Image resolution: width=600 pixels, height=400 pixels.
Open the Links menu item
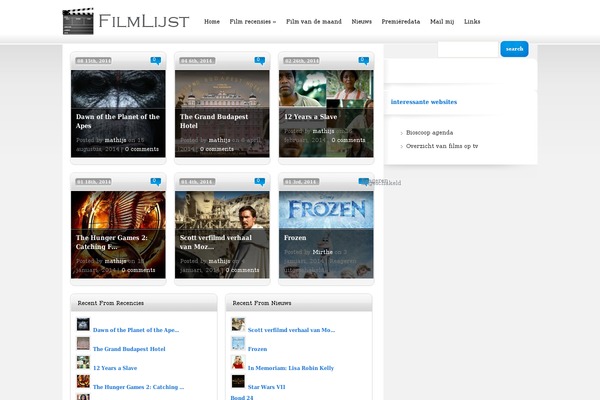(472, 22)
